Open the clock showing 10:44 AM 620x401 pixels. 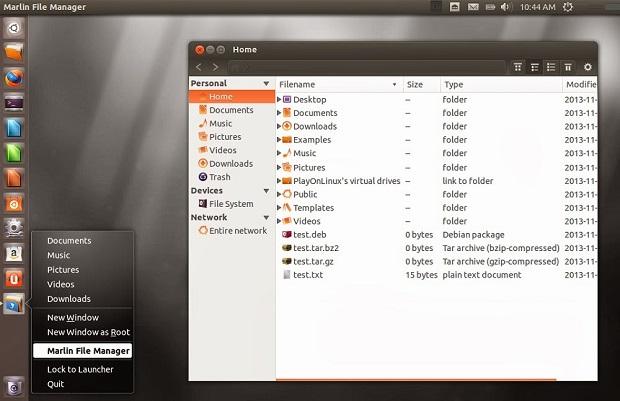coord(537,7)
